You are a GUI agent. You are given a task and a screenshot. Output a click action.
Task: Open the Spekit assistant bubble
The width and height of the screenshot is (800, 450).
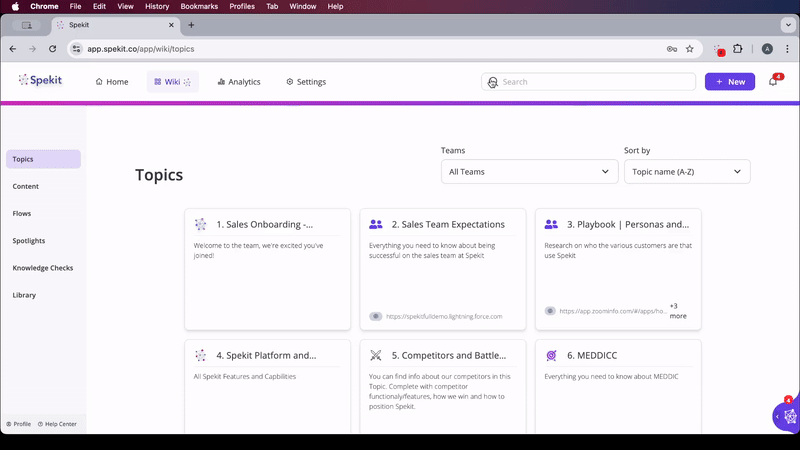[788, 416]
